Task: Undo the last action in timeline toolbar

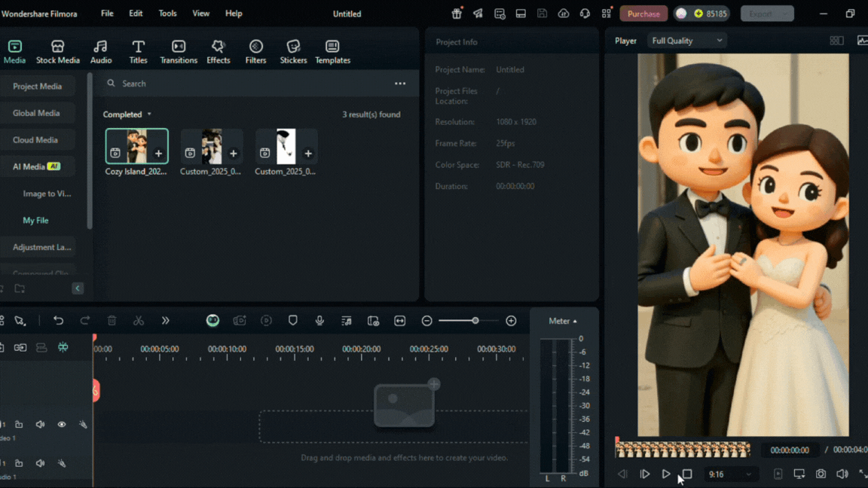Action: point(58,321)
